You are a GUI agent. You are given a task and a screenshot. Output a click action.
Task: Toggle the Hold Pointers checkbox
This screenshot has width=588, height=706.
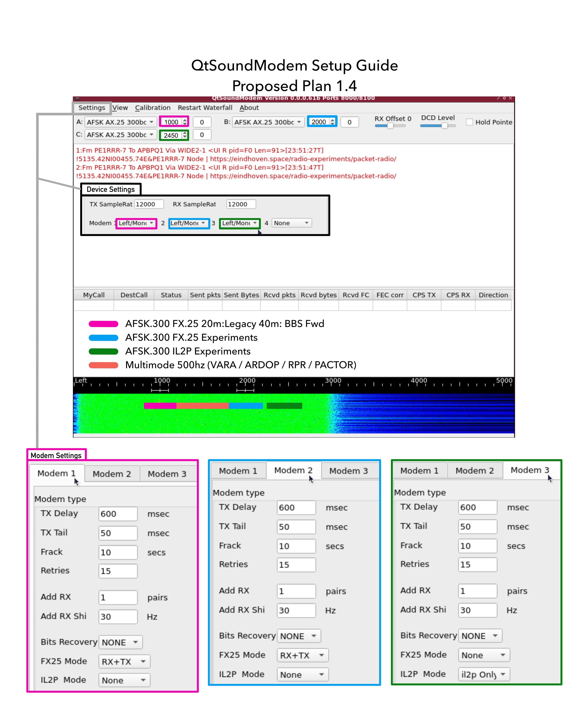point(469,122)
